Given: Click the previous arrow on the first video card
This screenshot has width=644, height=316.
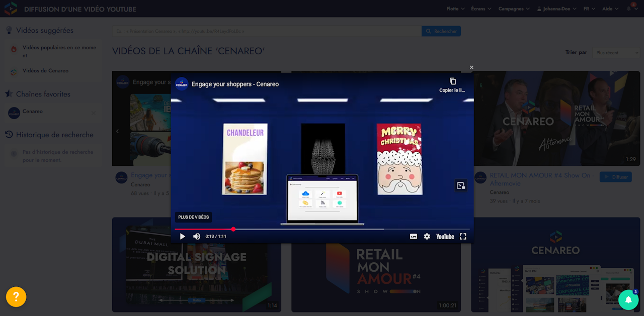Looking at the screenshot, I should point(118,131).
